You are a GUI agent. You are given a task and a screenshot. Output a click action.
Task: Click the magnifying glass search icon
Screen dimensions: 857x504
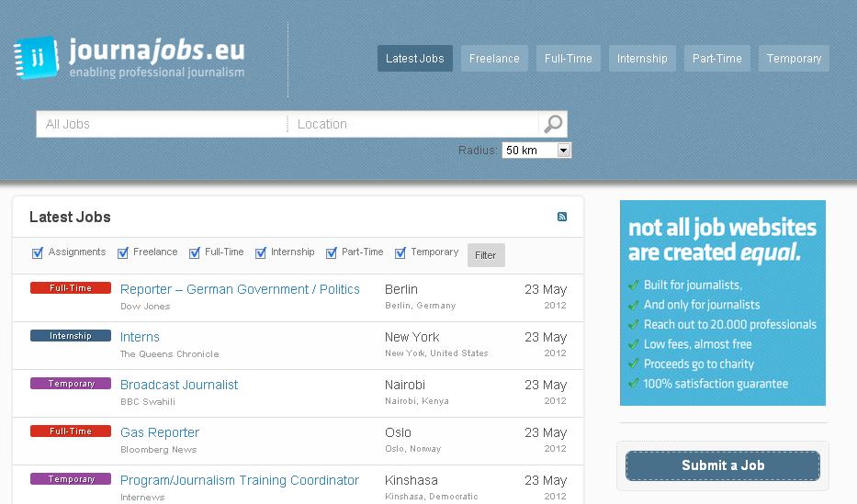[x=553, y=124]
